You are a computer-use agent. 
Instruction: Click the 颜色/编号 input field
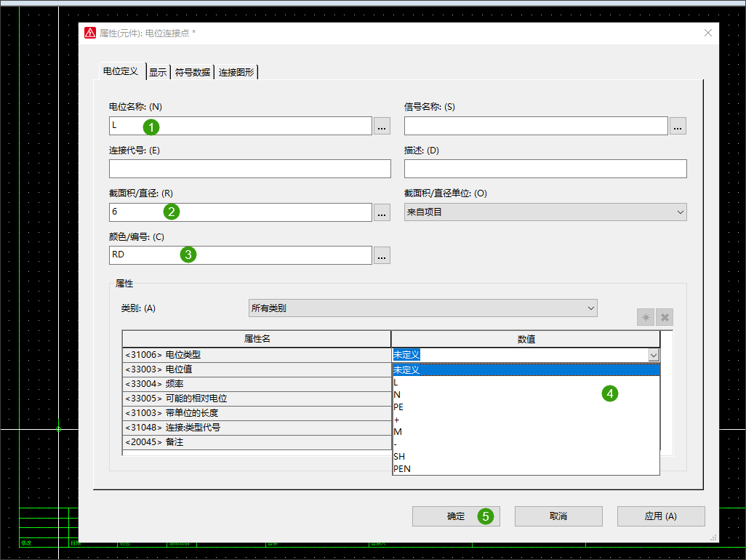pyautogui.click(x=240, y=255)
